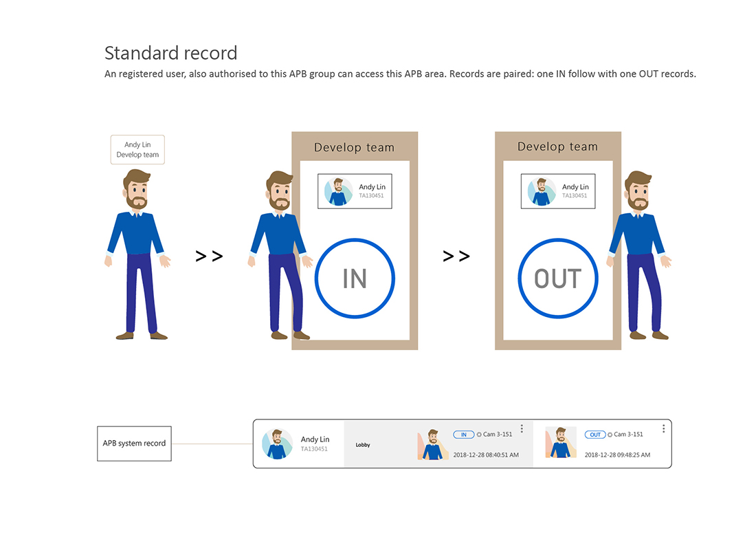Viewport: 756px width, 535px height.
Task: Click the large blue OUT circle
Action: (x=557, y=279)
